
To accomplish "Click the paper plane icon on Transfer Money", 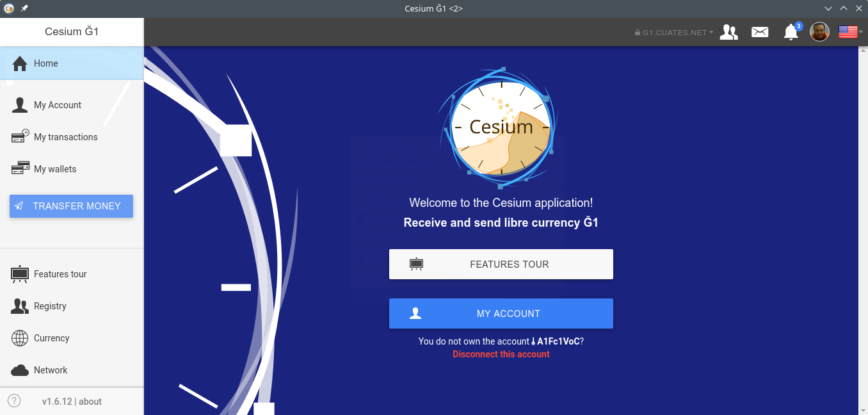I will (x=19, y=206).
